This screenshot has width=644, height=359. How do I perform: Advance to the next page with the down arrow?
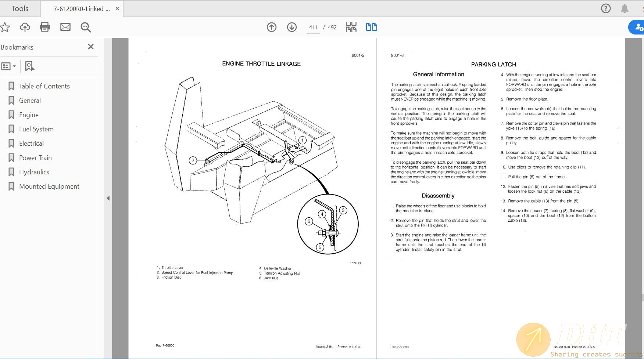coord(291,27)
